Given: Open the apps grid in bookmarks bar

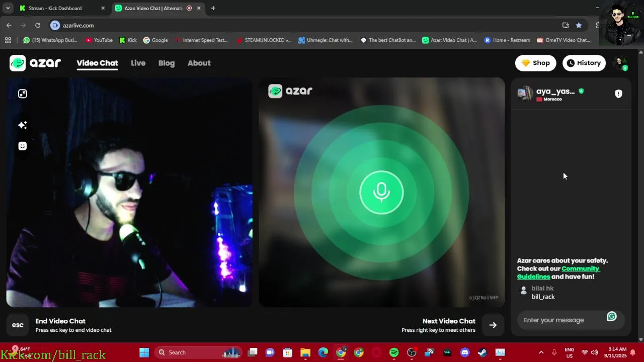Looking at the screenshot, I should (8, 40).
